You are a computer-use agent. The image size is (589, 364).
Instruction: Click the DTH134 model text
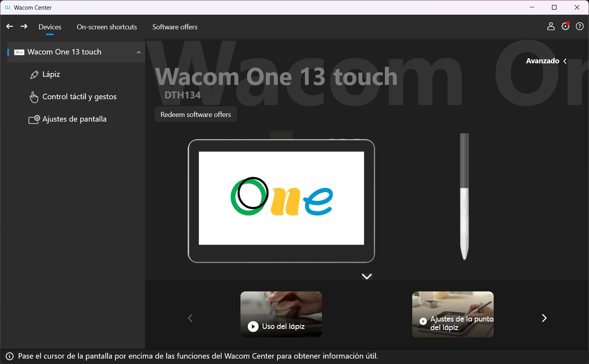pos(183,95)
